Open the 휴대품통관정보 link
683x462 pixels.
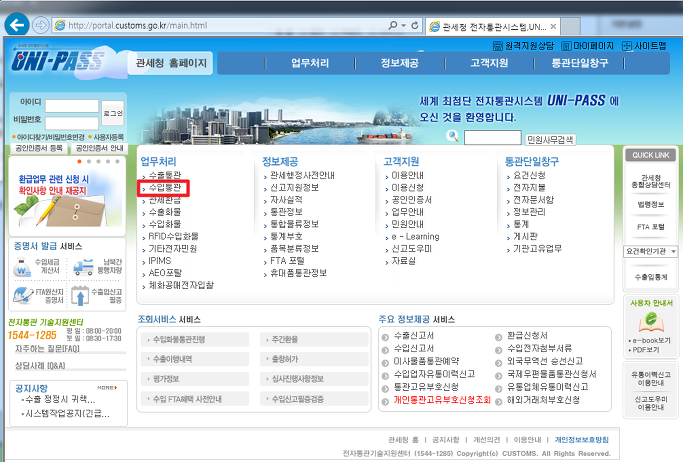tap(298, 273)
